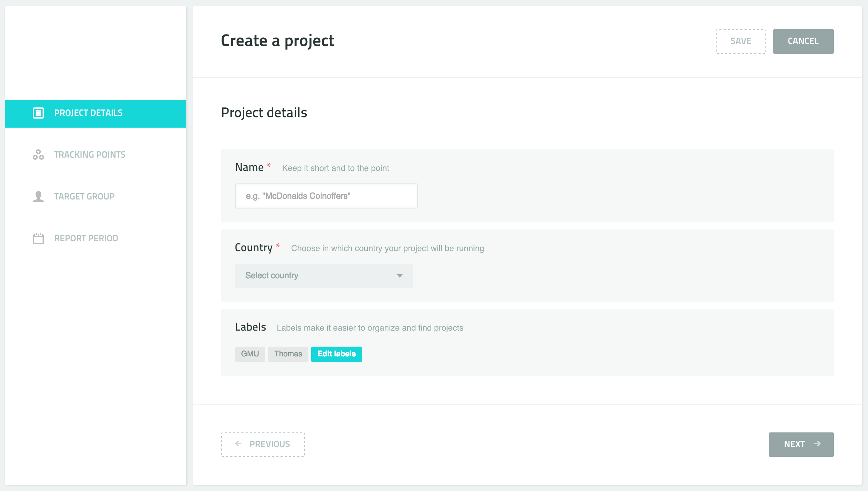
Task: Click the Country field label
Action: 254,248
